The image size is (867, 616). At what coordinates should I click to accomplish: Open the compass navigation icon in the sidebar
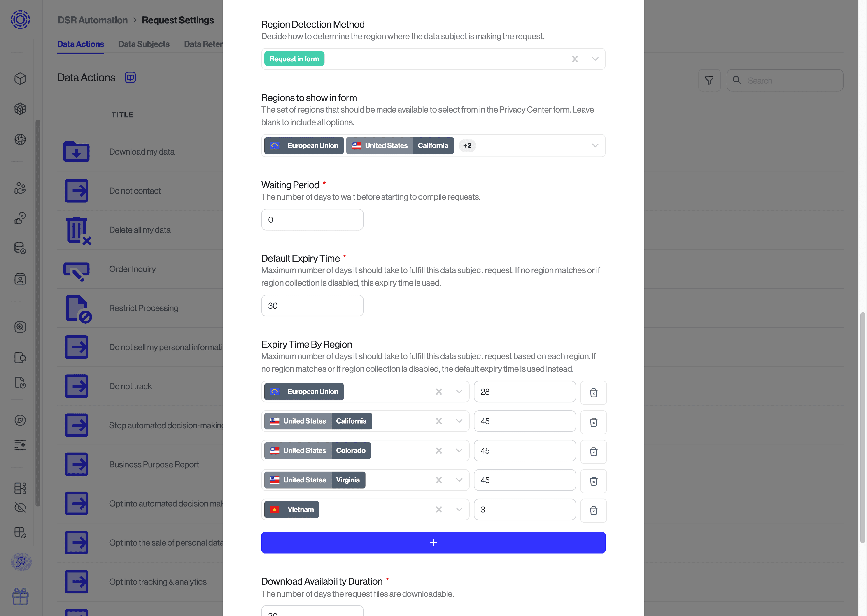20,420
